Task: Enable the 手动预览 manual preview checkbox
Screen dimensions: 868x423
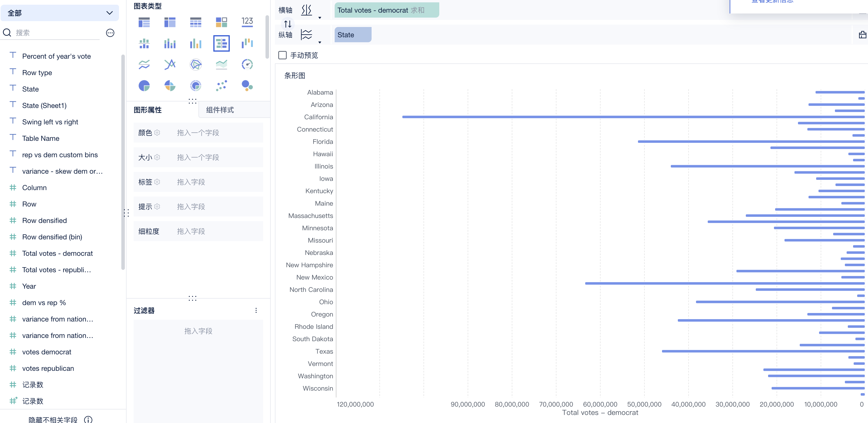Action: click(x=282, y=55)
